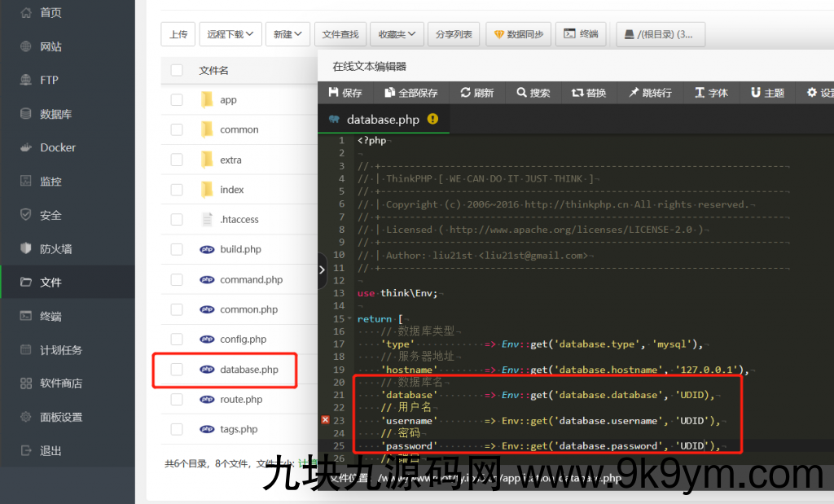834x504 pixels.
Task: Expand the Remote Download dropdown
Action: coord(230,34)
